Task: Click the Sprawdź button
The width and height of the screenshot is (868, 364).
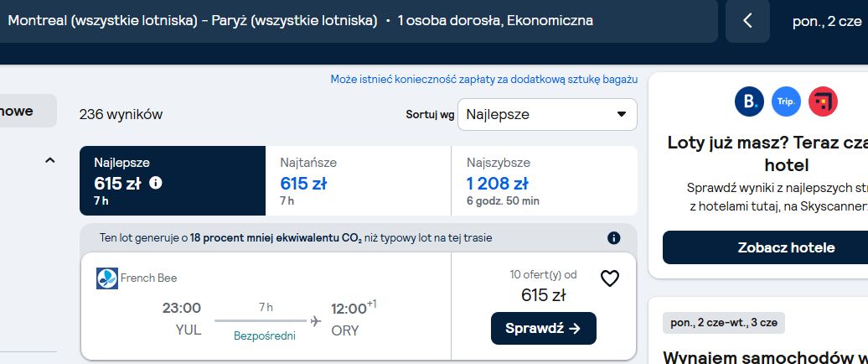Action: click(543, 329)
